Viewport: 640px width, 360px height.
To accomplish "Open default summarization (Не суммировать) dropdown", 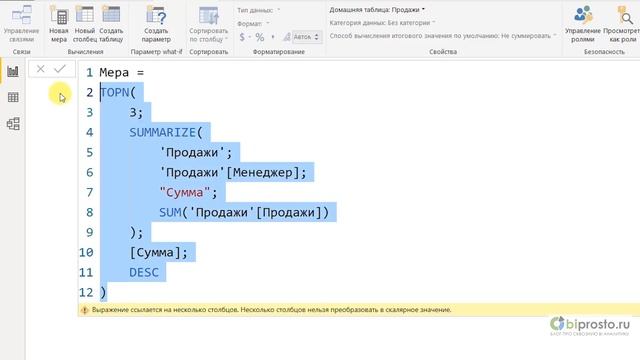I will pyautogui.click(x=443, y=36).
